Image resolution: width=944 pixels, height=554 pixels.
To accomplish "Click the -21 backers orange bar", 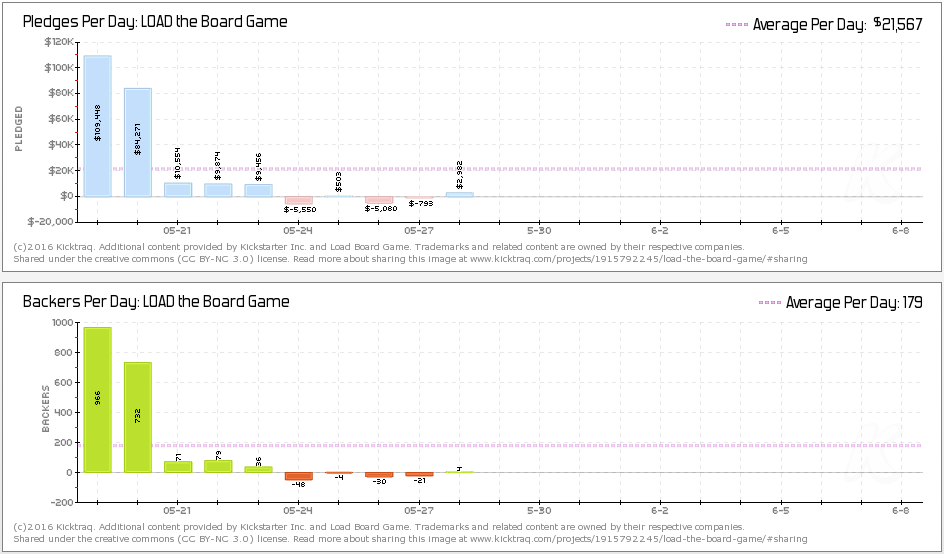I will pos(419,474).
